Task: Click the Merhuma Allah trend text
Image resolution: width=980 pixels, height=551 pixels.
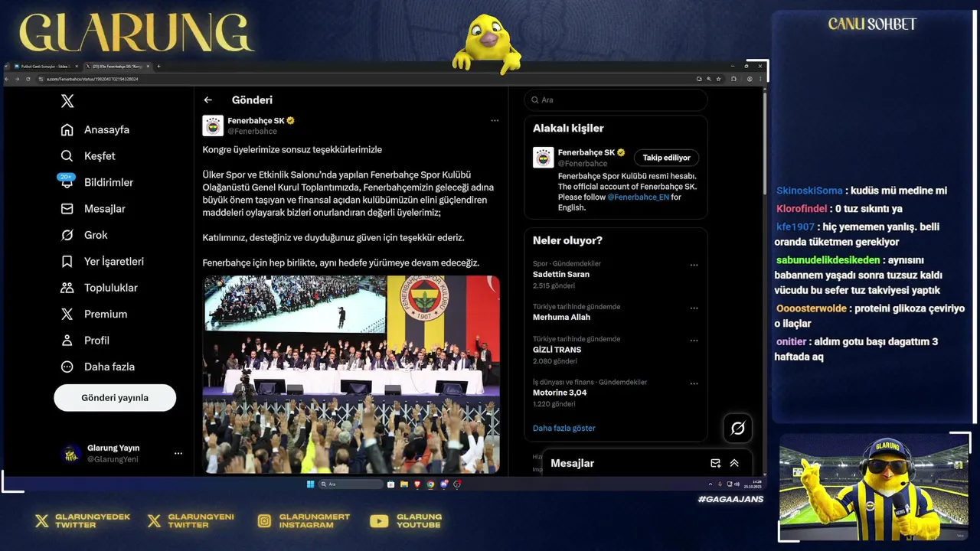Action: click(561, 317)
